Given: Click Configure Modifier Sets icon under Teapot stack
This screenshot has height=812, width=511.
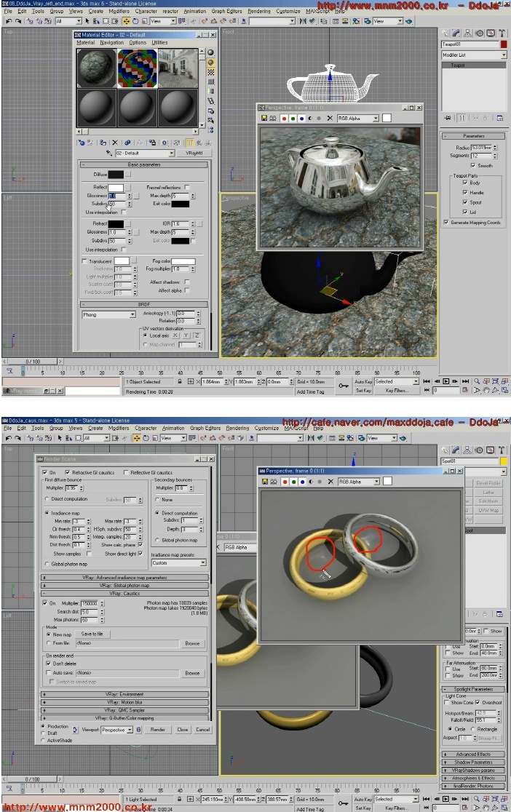Looking at the screenshot, I should click(x=499, y=118).
